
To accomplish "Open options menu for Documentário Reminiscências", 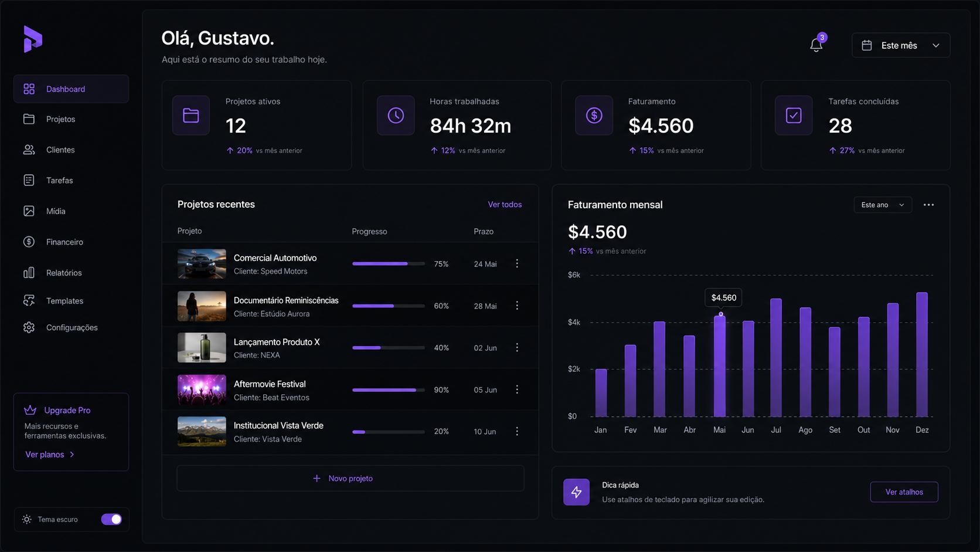I will (x=517, y=306).
